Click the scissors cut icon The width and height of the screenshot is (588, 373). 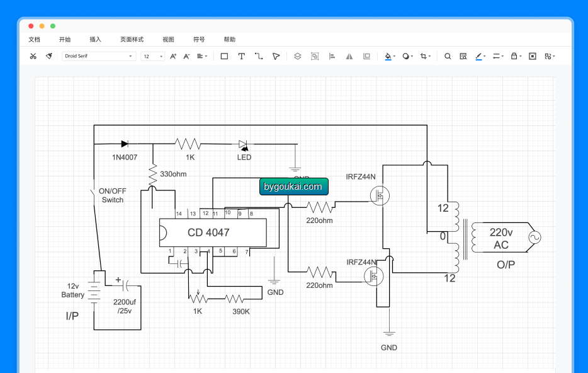[x=33, y=56]
